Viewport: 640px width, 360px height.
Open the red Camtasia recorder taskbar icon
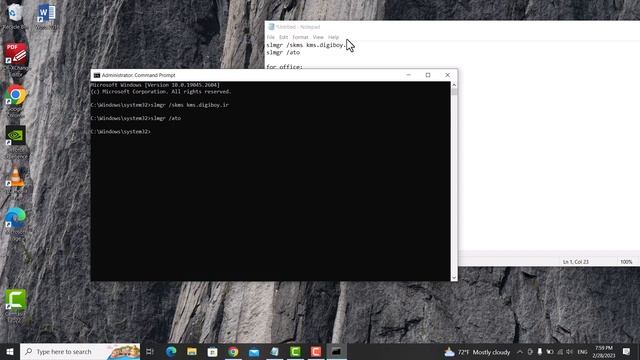[x=316, y=351]
